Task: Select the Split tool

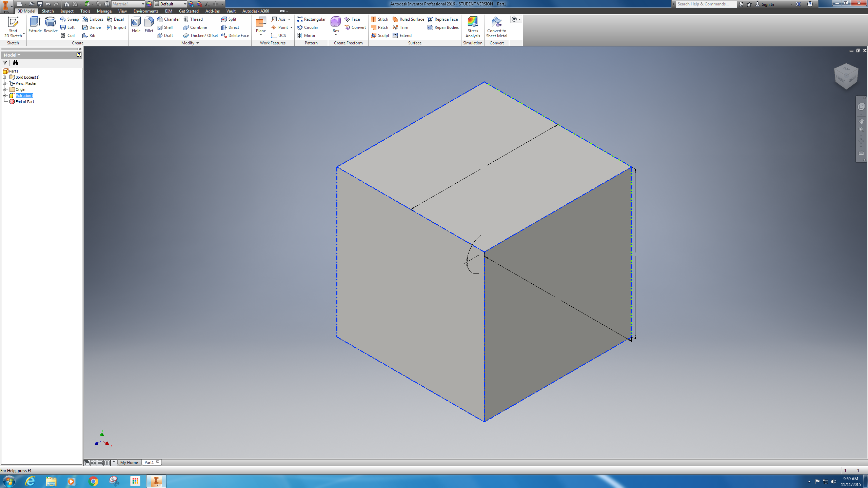Action: point(229,19)
